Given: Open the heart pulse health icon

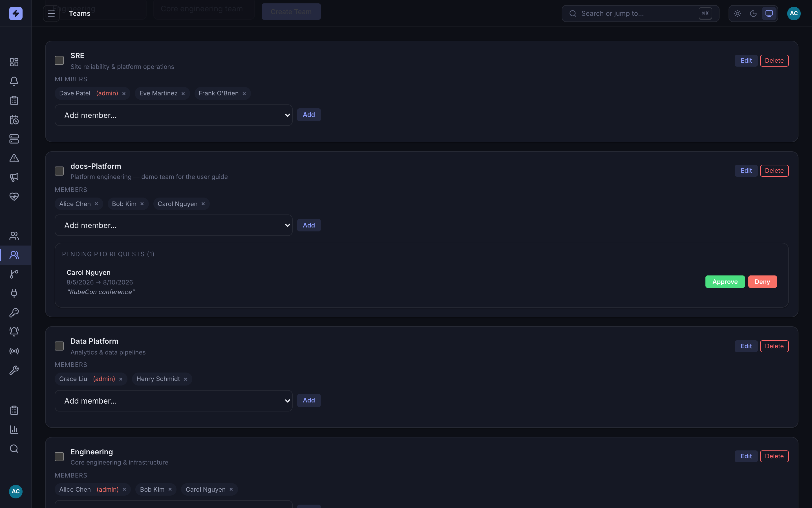Looking at the screenshot, I should coord(14,196).
